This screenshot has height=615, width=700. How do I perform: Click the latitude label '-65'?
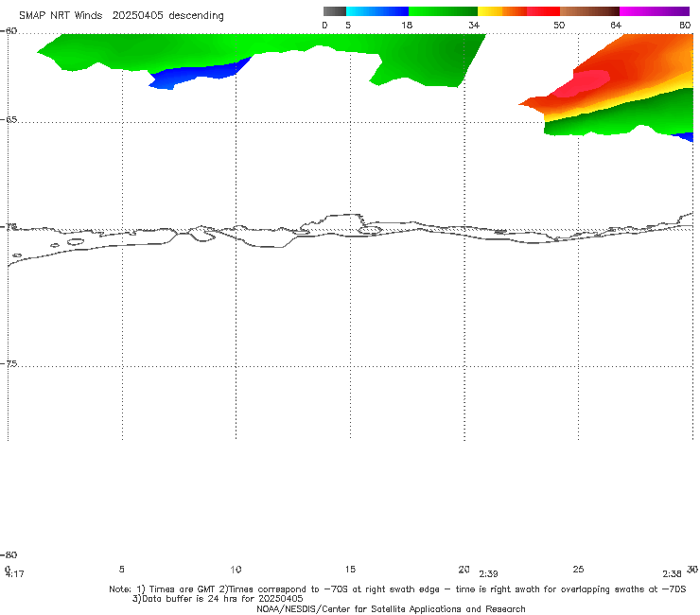9,120
